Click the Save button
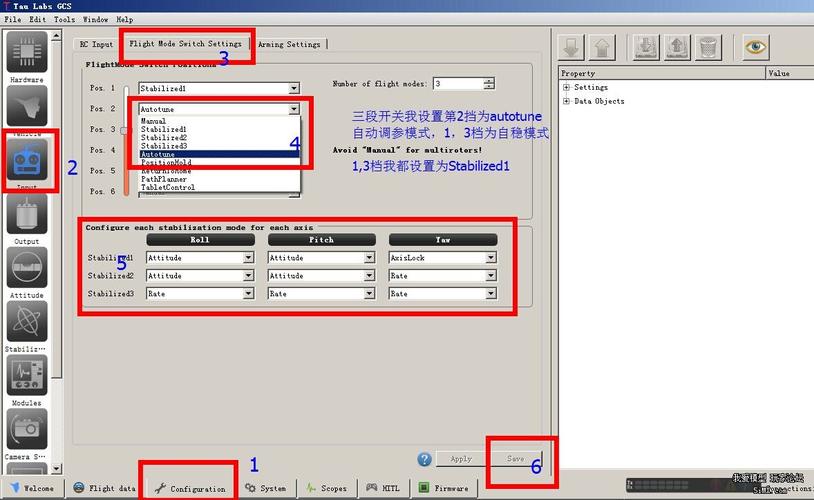 tap(515, 459)
